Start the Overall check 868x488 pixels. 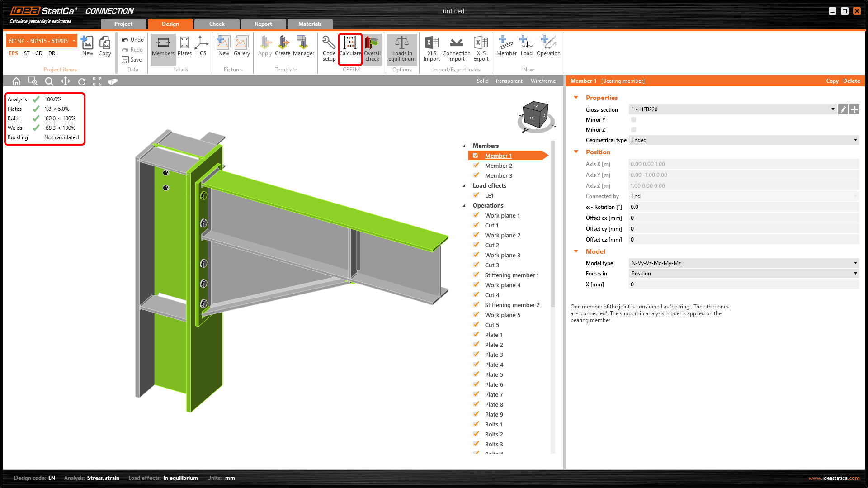coord(372,48)
